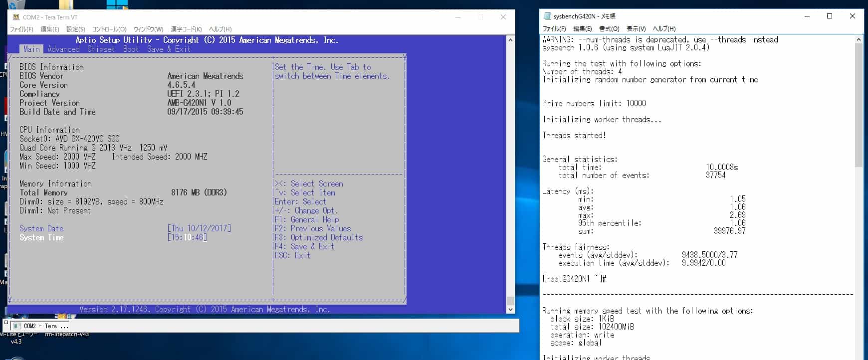
Task: Click events avg/stddev value '9438.5000/3.77'
Action: click(x=710, y=255)
